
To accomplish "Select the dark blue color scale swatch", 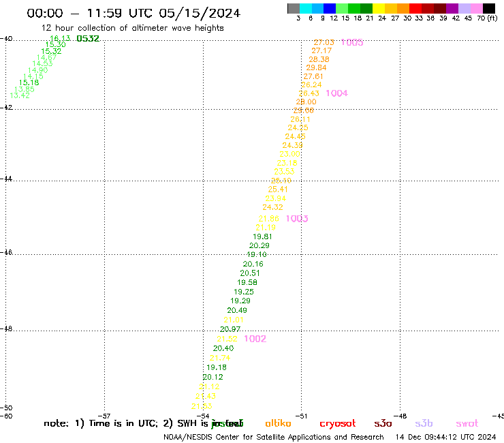I will pos(330,8).
